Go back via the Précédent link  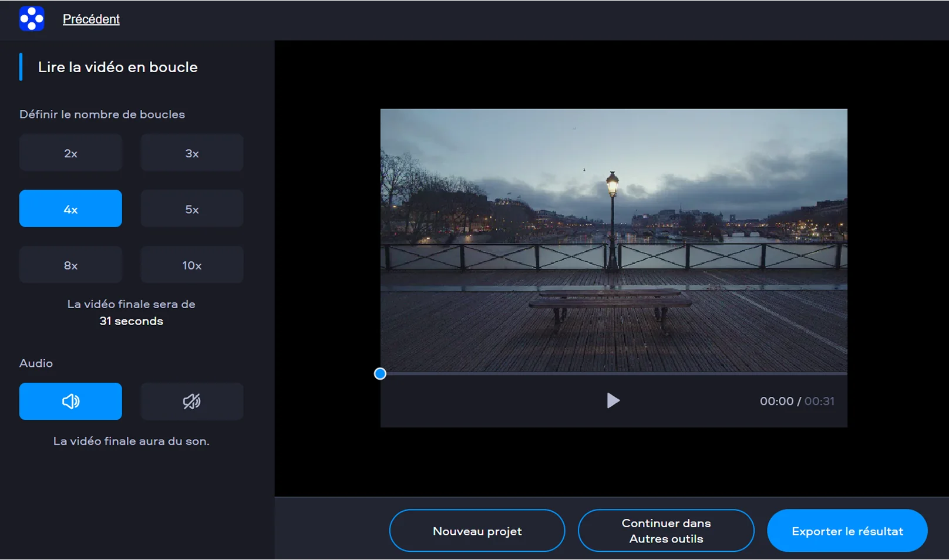point(91,19)
